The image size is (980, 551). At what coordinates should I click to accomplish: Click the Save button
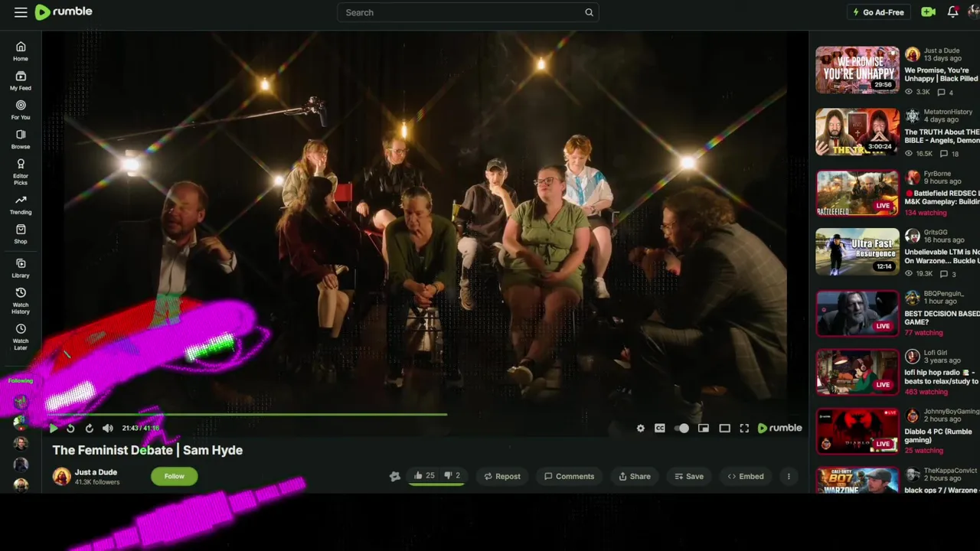[x=689, y=476]
